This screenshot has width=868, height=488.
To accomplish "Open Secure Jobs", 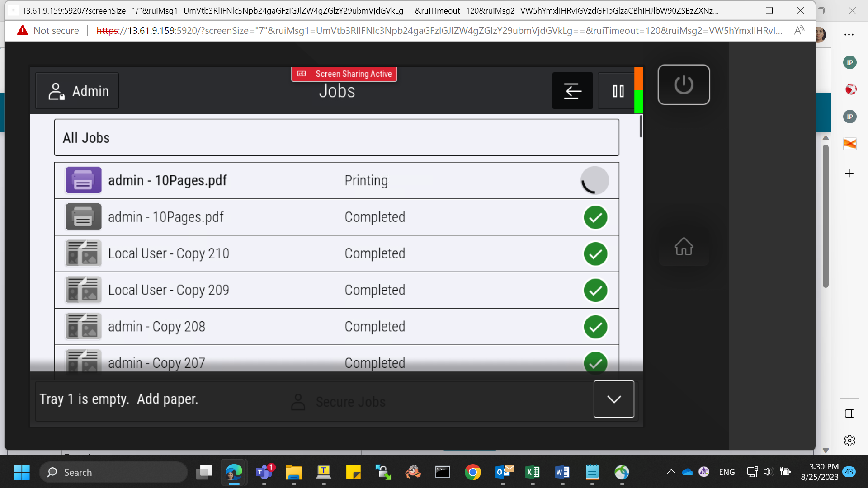I will pyautogui.click(x=339, y=402).
